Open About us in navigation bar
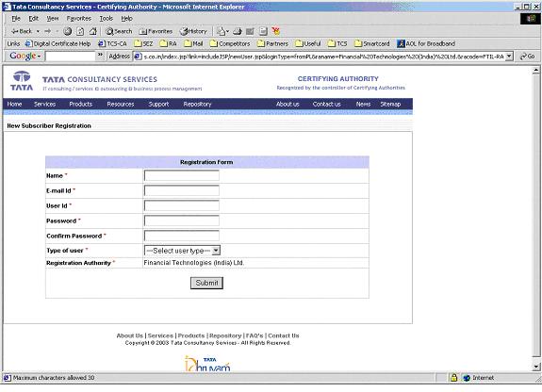 (287, 104)
